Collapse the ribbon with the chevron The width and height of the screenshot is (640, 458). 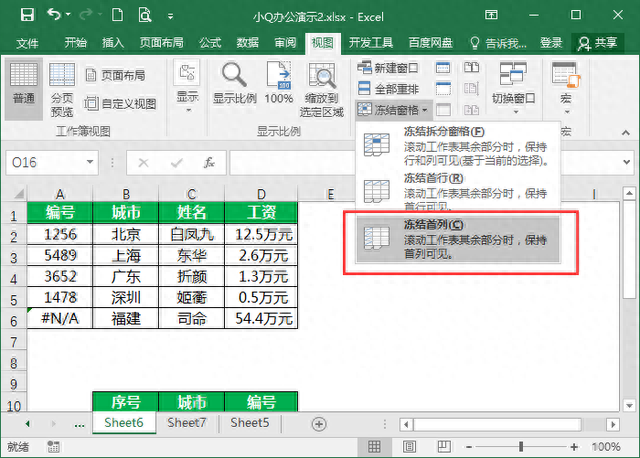[626, 133]
